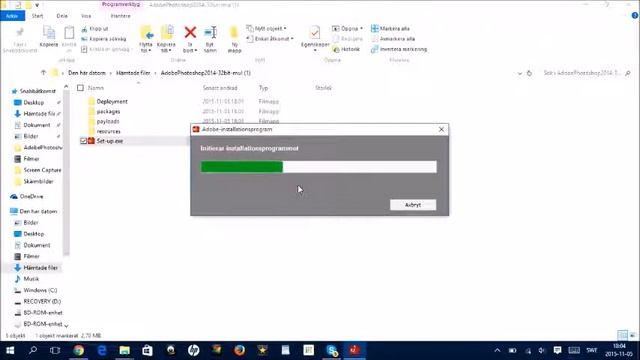Click Avmarkera alla in the ribbon

click(x=393, y=39)
